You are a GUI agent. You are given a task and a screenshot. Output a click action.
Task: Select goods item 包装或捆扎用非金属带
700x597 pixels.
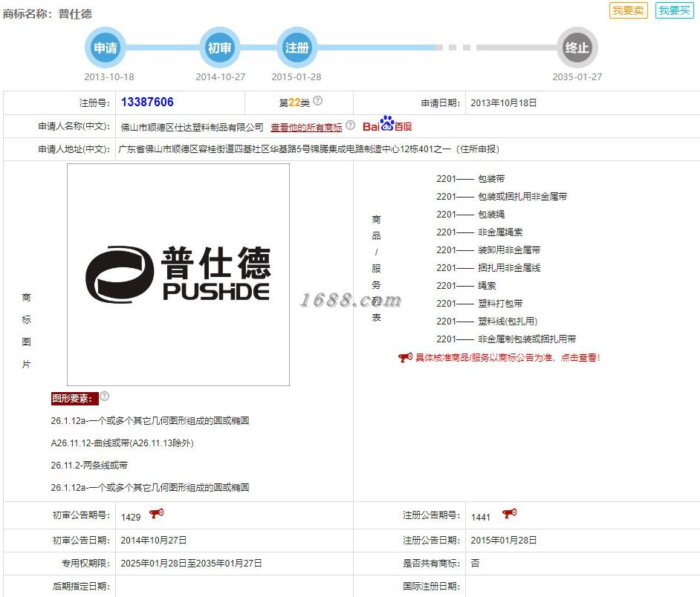(x=502, y=197)
